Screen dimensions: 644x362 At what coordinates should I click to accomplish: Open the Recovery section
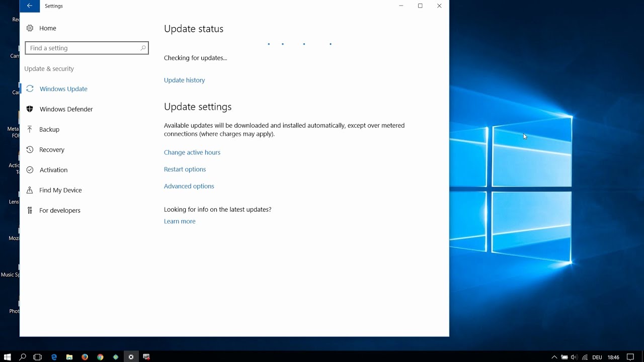point(52,150)
